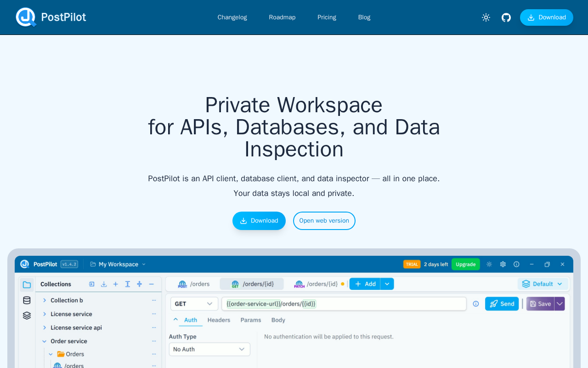Switch to the POST /orders request tab

click(x=193, y=284)
